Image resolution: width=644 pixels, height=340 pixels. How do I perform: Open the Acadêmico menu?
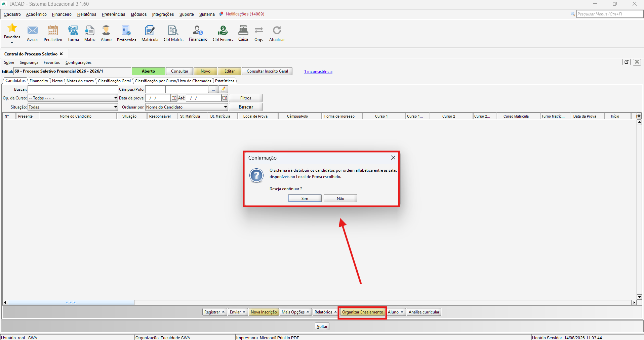click(36, 14)
